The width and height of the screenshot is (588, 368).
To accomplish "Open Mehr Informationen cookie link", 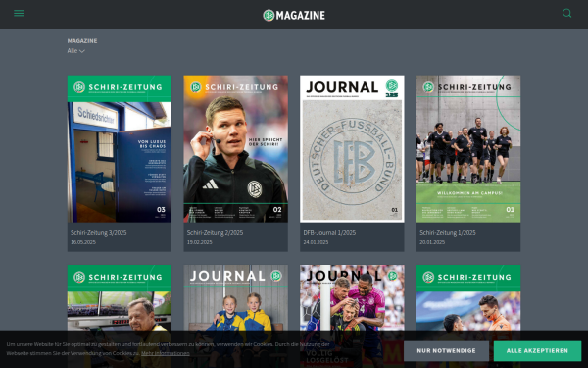I will click(x=166, y=353).
